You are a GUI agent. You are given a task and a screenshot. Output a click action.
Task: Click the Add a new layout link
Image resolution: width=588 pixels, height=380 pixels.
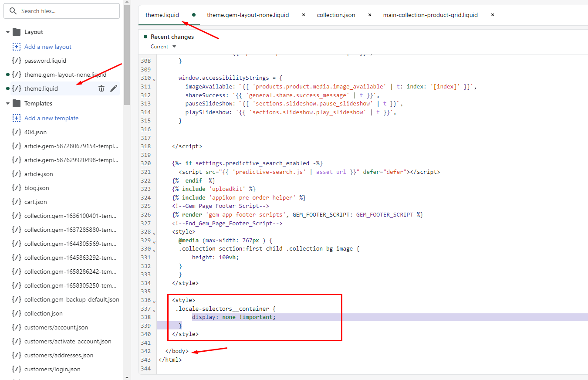(48, 47)
